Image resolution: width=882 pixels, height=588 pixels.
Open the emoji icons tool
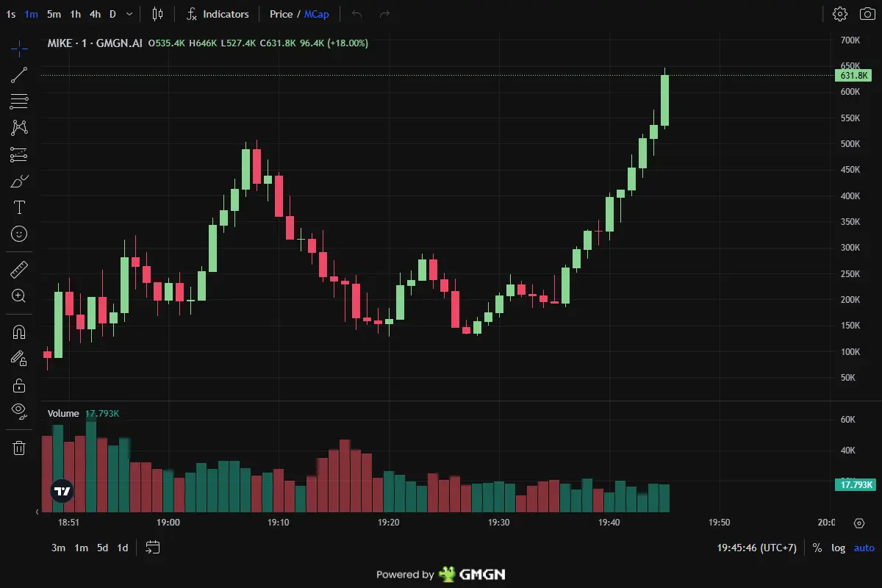click(19, 234)
